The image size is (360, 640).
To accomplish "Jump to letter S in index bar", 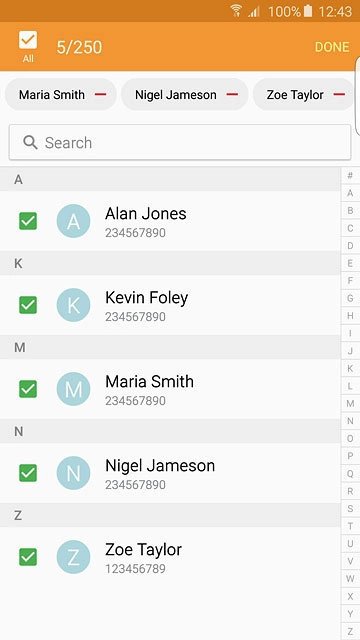I will point(350,509).
